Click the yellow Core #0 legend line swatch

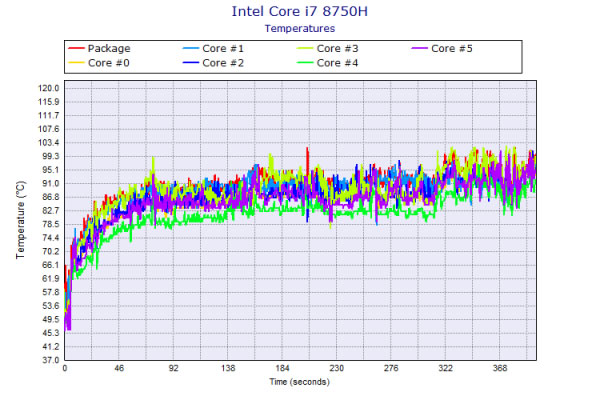pos(76,63)
